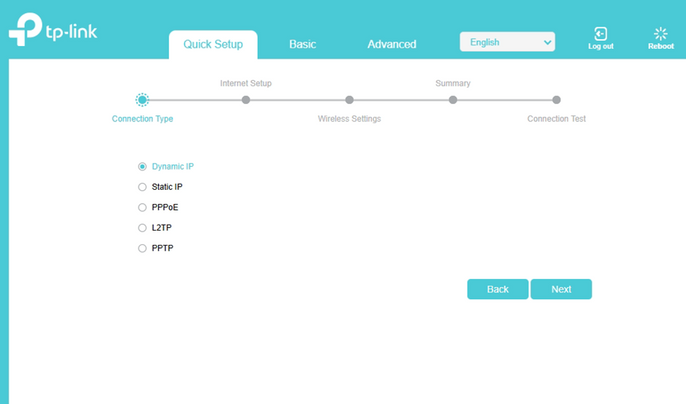The height and width of the screenshot is (404, 686).
Task: Click the Connection Type step marker
Action: point(142,100)
